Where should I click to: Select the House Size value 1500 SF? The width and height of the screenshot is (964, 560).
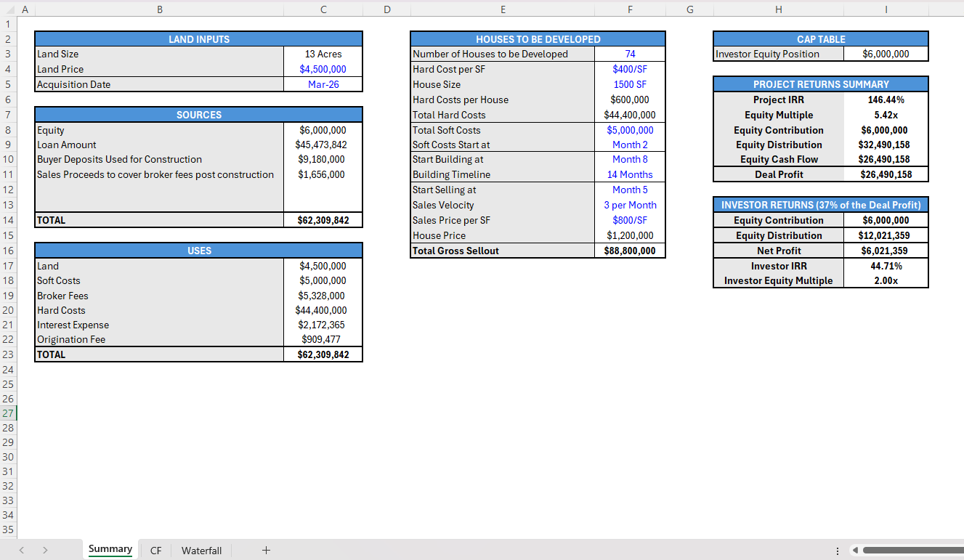(630, 84)
